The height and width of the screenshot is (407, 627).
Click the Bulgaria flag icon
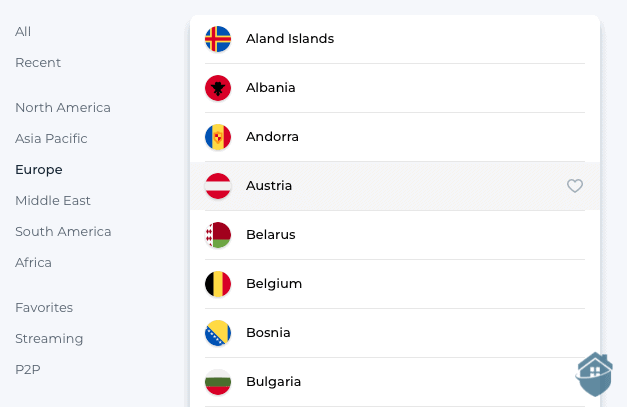[218, 382]
